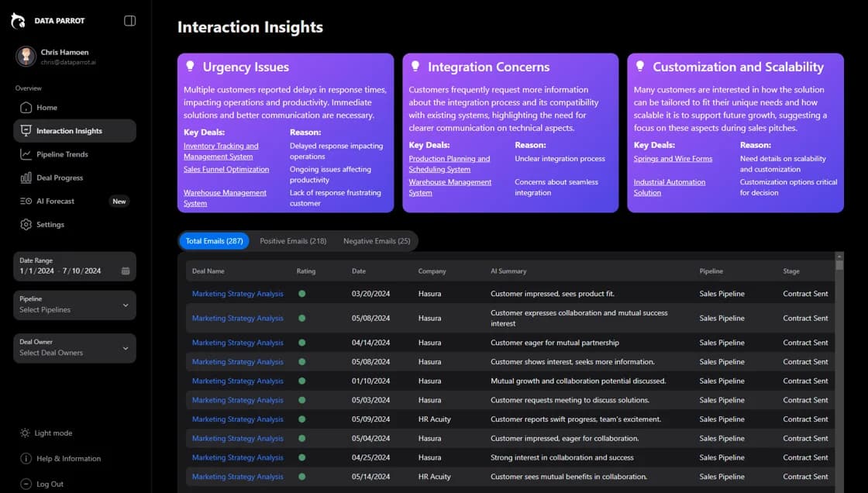Click the Warehouse Management System link
Screen dimensions: 868x493
coord(450,187)
